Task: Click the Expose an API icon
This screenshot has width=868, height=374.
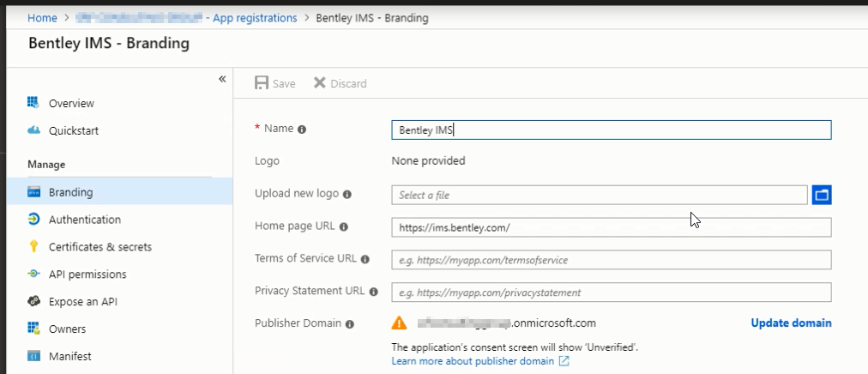Action: [34, 302]
